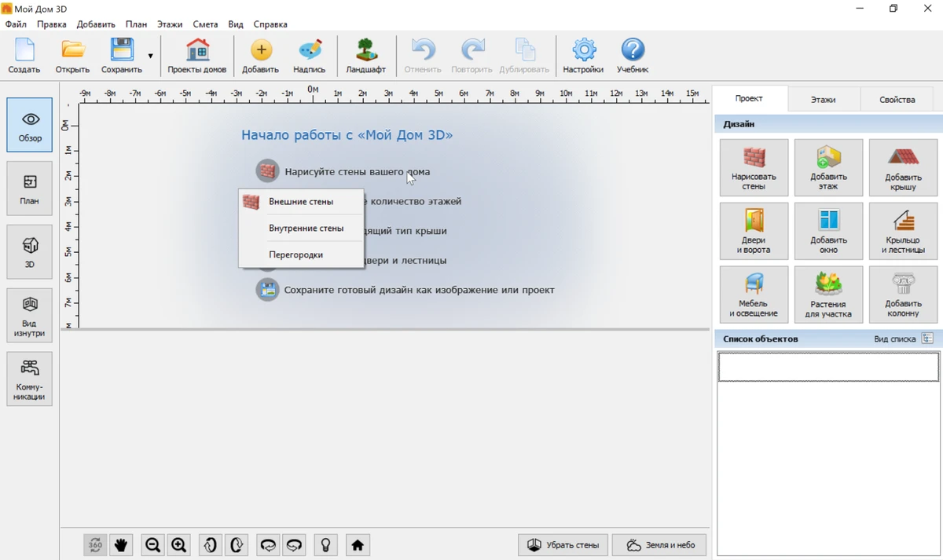Click the zoom in magnifier
Viewport: 943px width, 560px height.
tap(179, 545)
